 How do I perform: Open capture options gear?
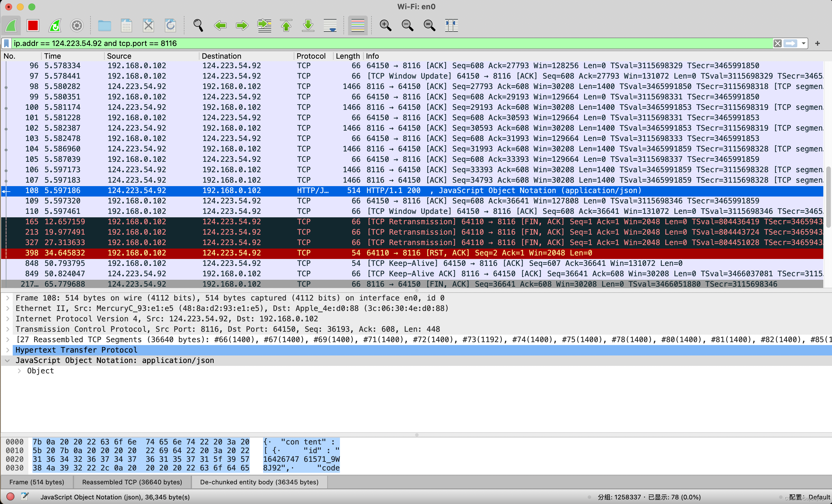click(x=77, y=25)
